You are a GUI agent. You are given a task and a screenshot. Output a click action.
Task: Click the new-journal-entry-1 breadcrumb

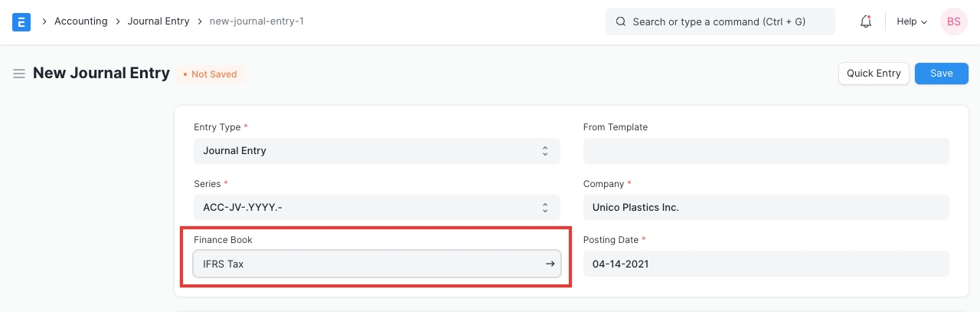(256, 21)
